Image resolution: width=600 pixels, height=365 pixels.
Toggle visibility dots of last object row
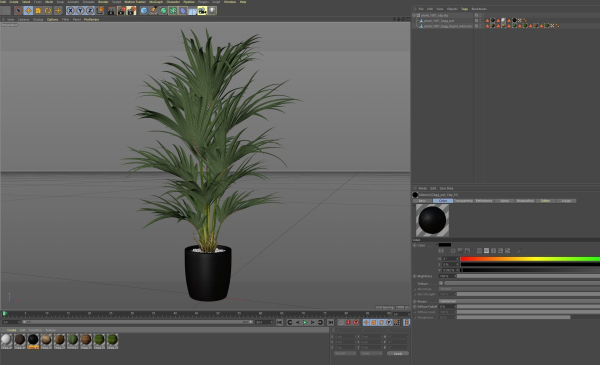480,26
